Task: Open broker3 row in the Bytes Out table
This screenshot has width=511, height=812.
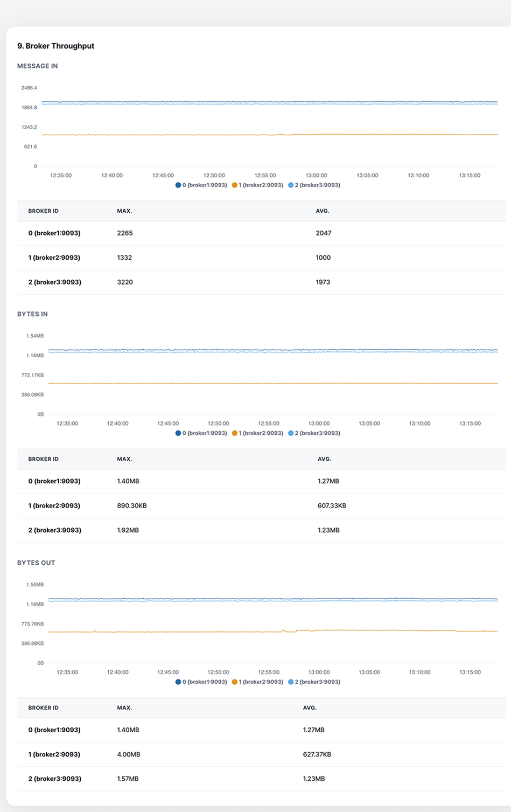Action: (x=54, y=779)
